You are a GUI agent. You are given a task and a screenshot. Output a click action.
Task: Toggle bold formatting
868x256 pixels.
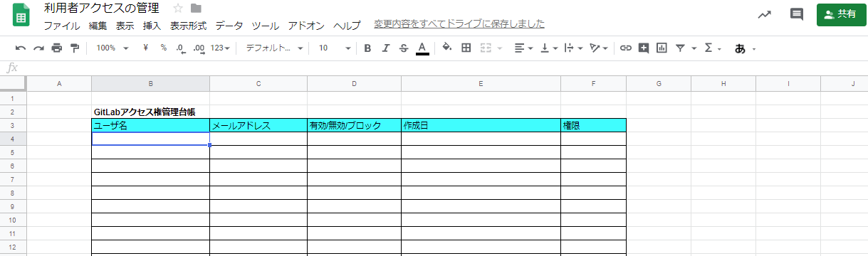[367, 48]
